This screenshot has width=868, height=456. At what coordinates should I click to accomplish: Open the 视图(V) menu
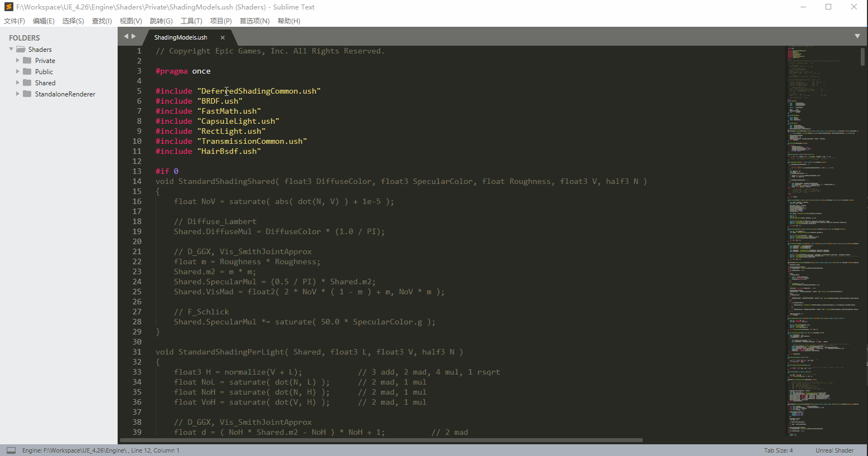(x=131, y=21)
